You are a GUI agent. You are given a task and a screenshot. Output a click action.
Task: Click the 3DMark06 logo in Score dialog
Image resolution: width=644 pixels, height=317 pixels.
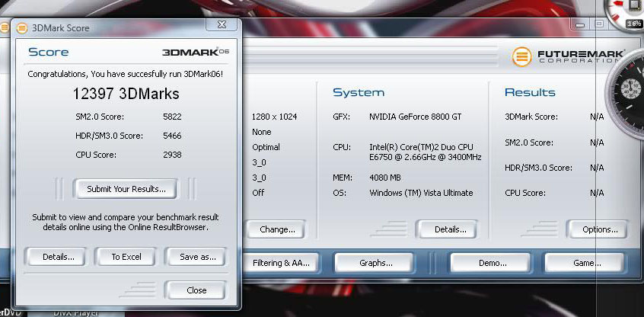click(196, 53)
